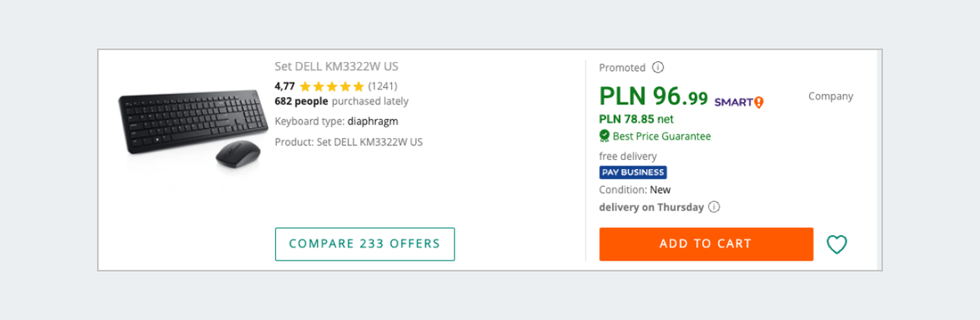
Task: Click the PLN 78.85 net price
Action: tap(636, 119)
